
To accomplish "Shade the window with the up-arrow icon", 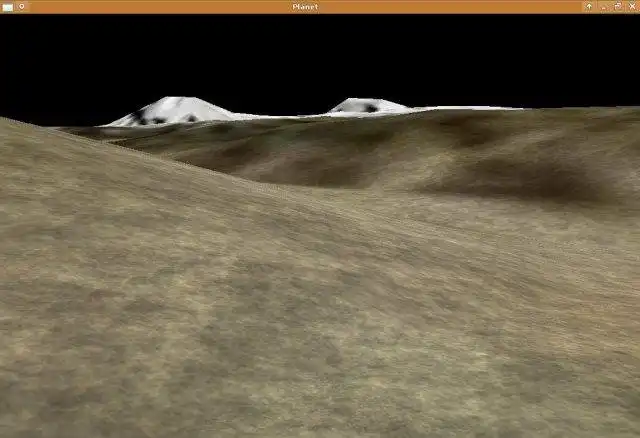I will 589,6.
